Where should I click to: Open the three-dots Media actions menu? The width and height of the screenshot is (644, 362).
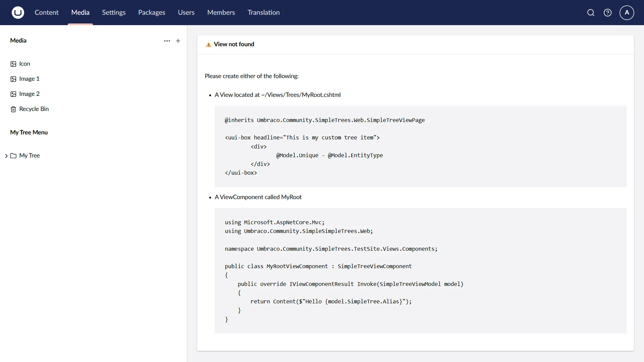(167, 41)
